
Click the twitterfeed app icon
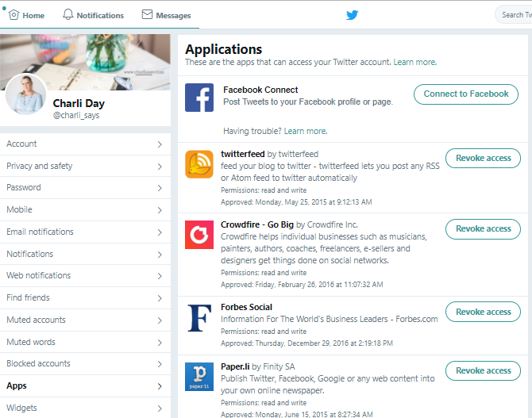point(199,164)
